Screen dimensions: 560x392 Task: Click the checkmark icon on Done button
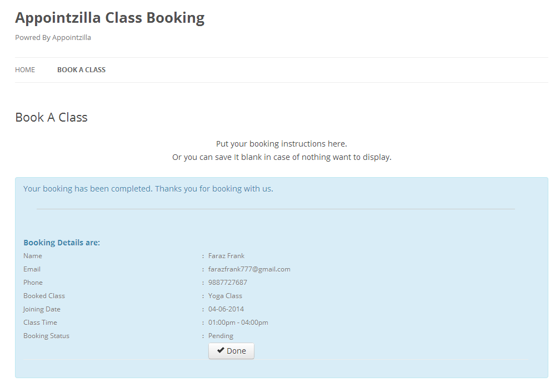tap(221, 350)
